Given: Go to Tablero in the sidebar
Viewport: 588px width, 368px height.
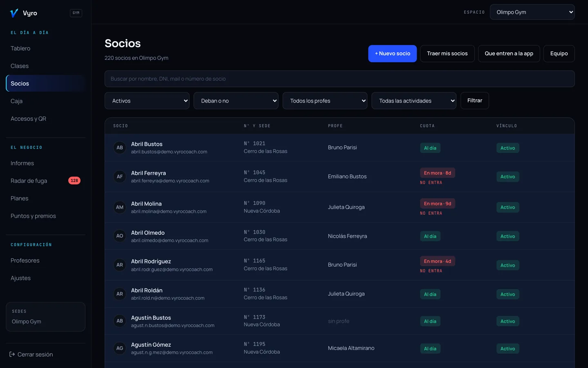Looking at the screenshot, I should [46, 48].
